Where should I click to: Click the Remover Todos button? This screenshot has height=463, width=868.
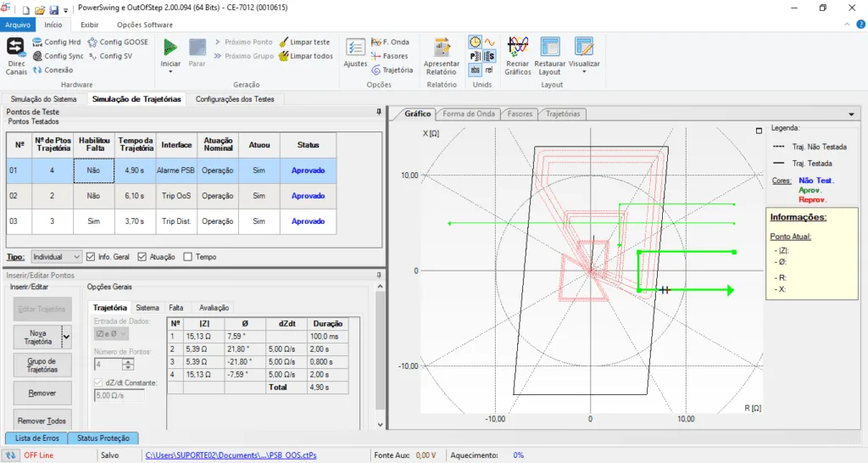coord(42,421)
